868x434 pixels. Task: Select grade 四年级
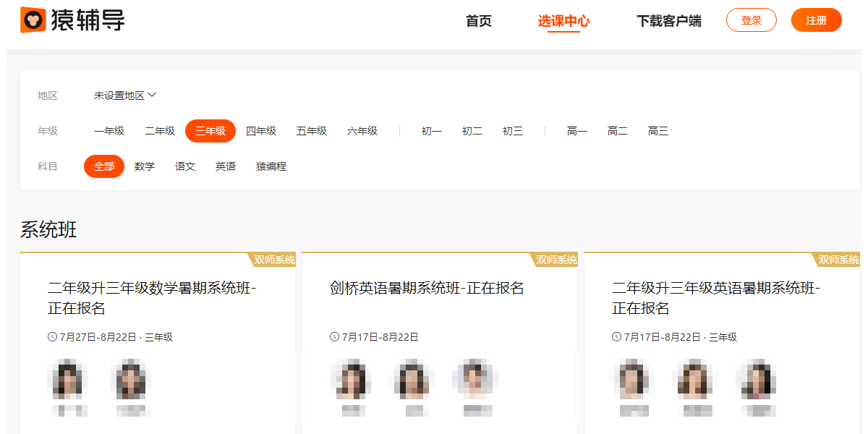(261, 131)
